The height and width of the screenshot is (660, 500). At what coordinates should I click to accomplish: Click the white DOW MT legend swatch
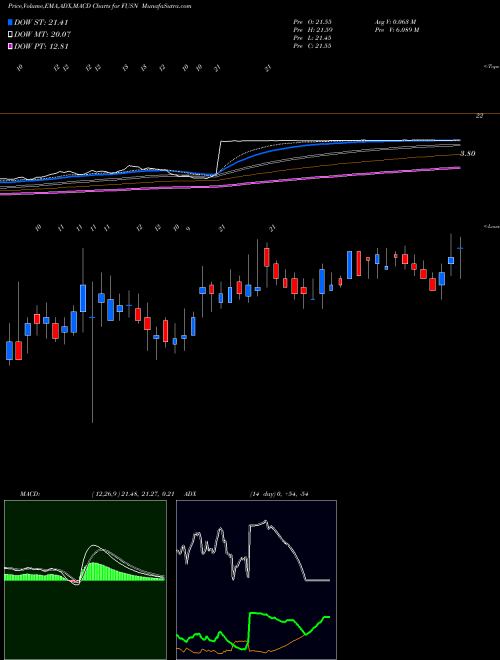11,34
